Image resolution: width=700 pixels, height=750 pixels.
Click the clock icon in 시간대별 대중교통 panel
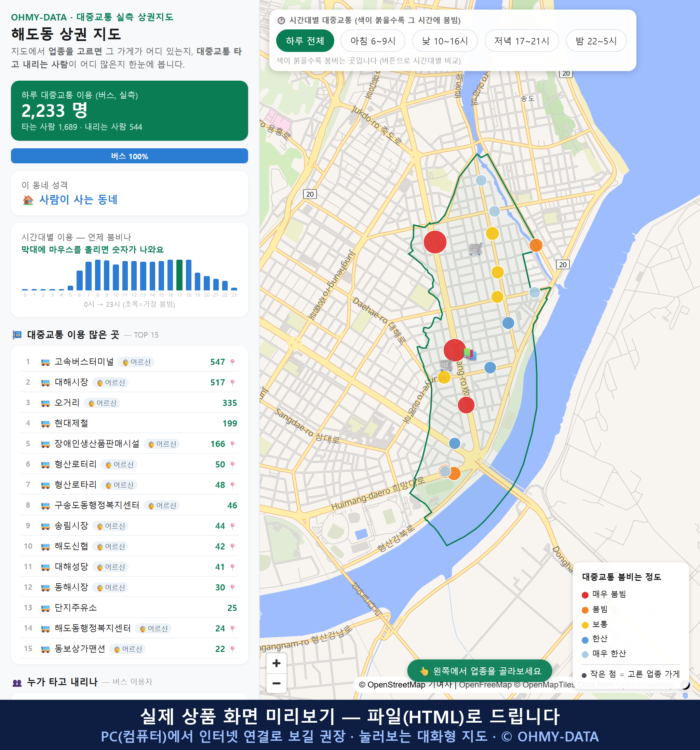point(281,21)
